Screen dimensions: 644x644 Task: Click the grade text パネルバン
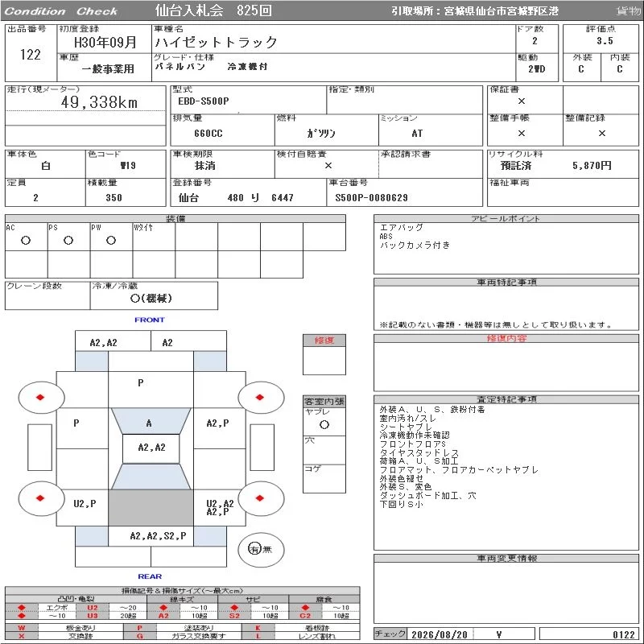tap(180, 67)
